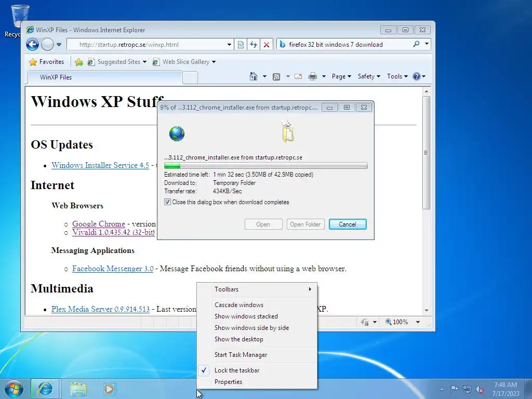Click the Refresh icon in address bar

(254, 45)
